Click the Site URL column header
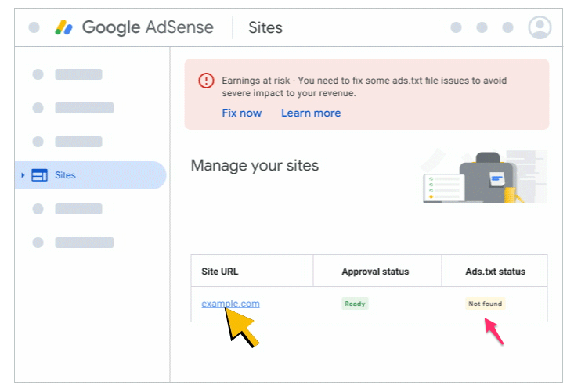Screen dimensions: 574x392 coord(220,272)
